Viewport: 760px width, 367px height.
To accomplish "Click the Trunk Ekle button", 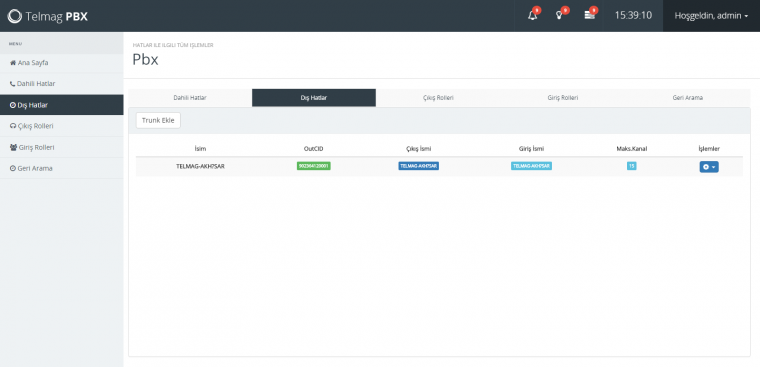I will point(158,120).
